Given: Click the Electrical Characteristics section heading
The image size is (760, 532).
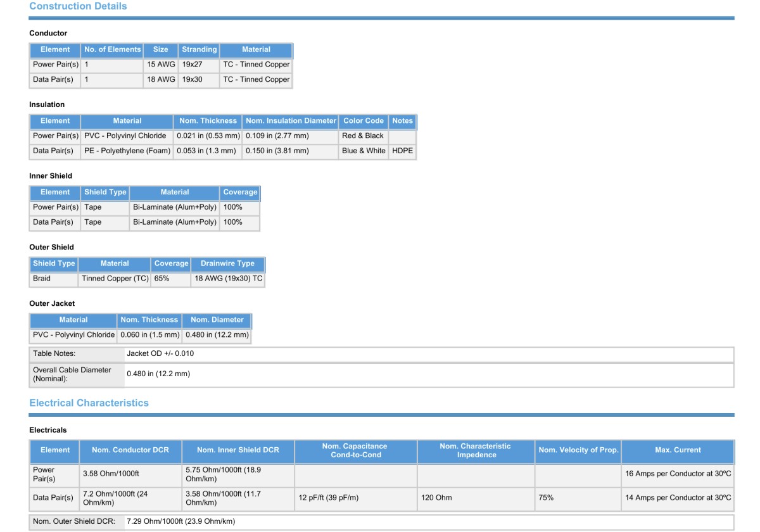Looking at the screenshot, I should click(x=89, y=403).
